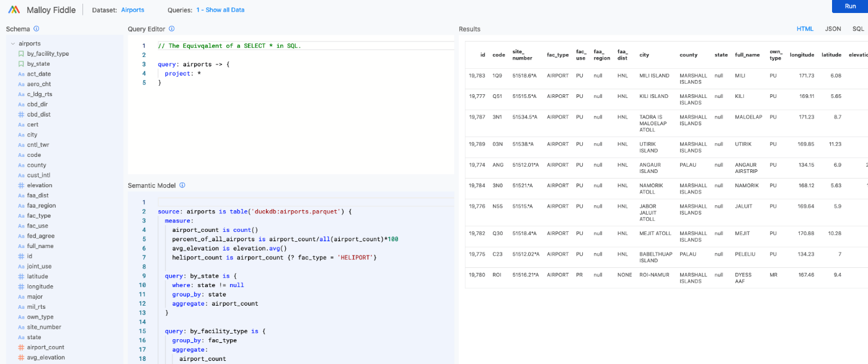Screen dimensions: 868x364
Task: Click the number type icon beside elevation
Action: coord(21,185)
